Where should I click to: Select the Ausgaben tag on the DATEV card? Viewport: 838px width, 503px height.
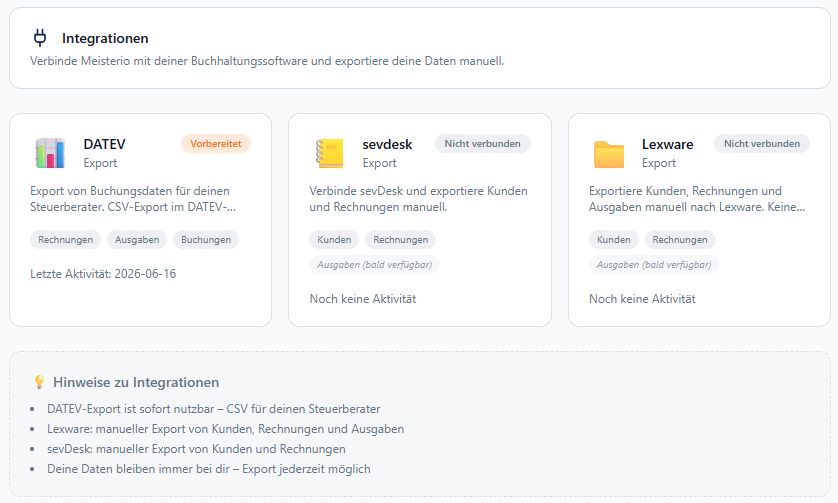[137, 239]
